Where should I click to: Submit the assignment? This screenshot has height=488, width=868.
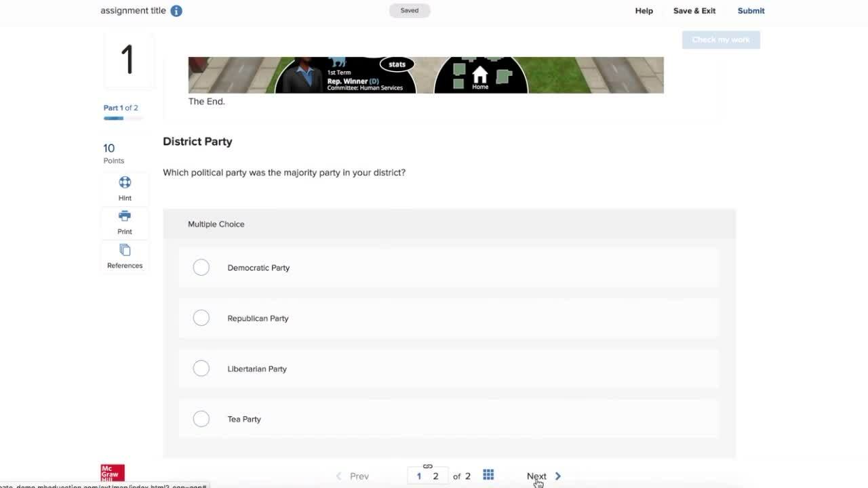[751, 11]
